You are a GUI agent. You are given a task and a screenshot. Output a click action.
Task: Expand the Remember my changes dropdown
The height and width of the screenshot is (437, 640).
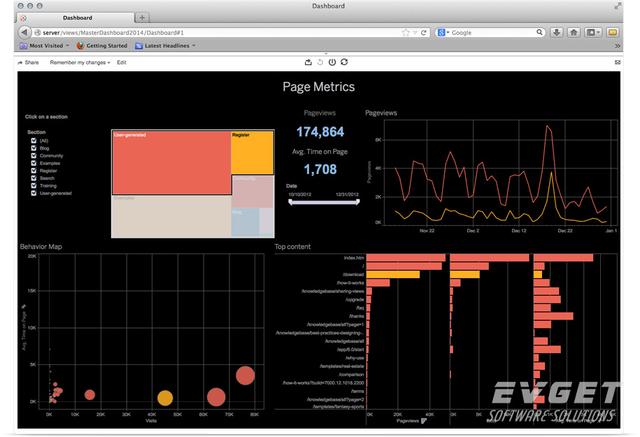80,62
